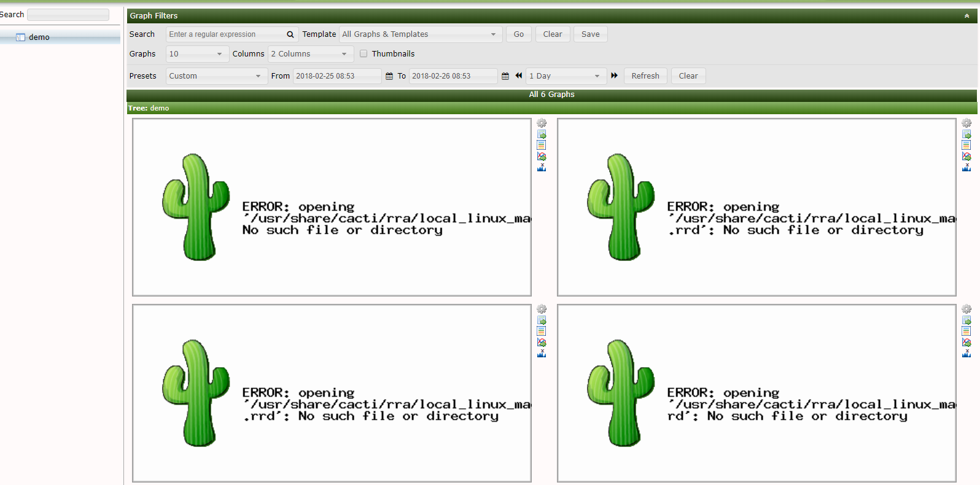Viewport: 980px width, 485px height.
Task: Export second graph data as CSV
Action: pos(966,134)
